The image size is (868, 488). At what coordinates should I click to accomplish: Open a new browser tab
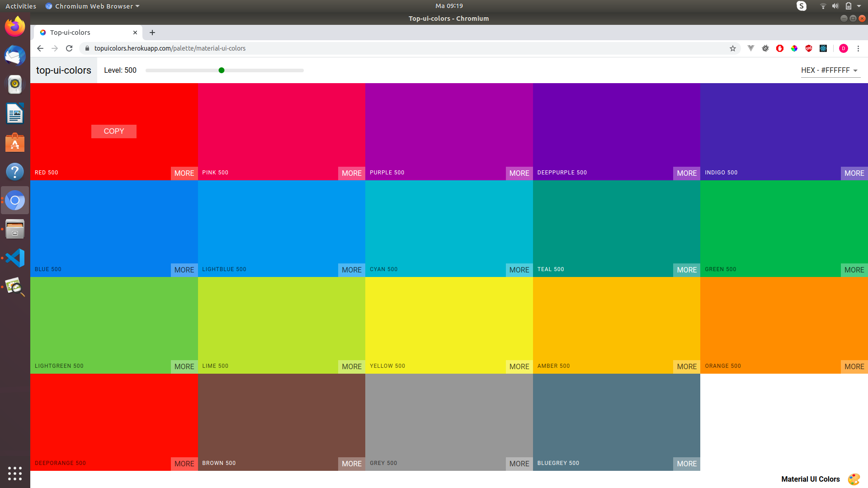[152, 33]
